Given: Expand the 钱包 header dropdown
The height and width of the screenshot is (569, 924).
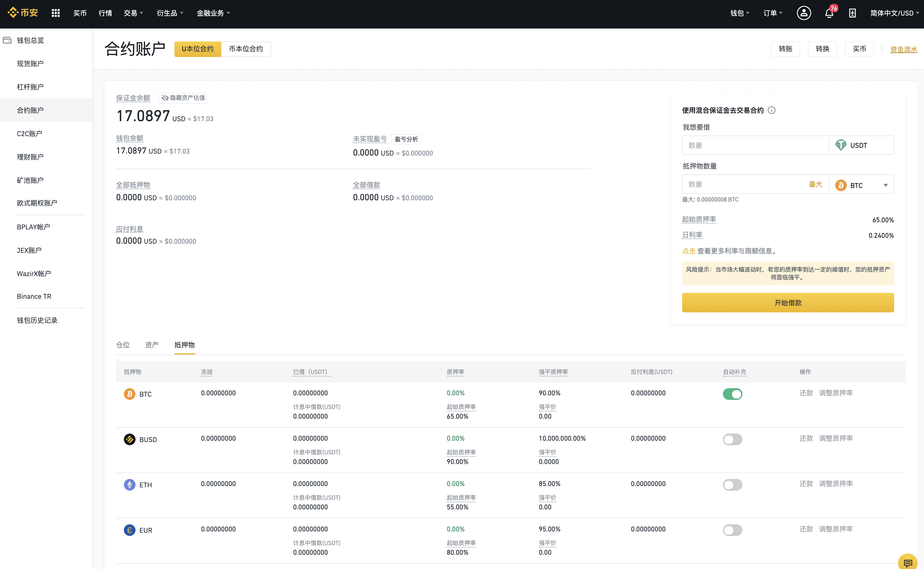Looking at the screenshot, I should point(740,13).
